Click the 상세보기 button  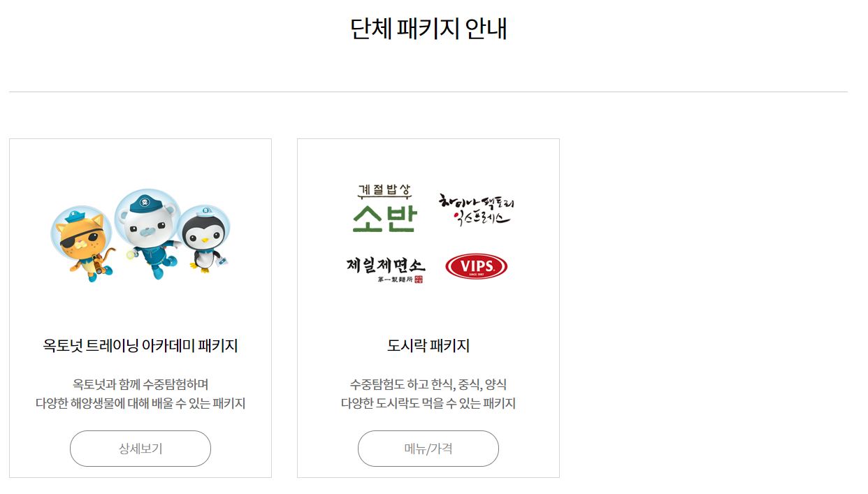[140, 449]
